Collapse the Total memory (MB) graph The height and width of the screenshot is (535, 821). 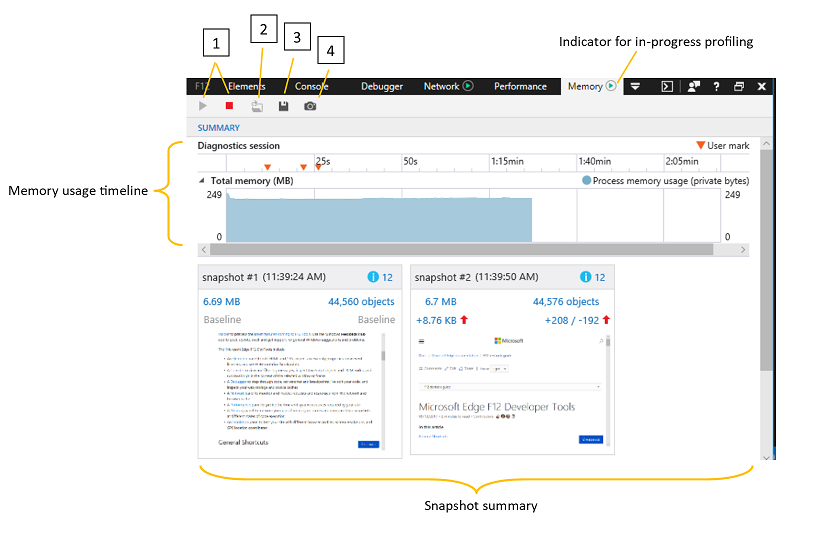pyautogui.click(x=202, y=181)
